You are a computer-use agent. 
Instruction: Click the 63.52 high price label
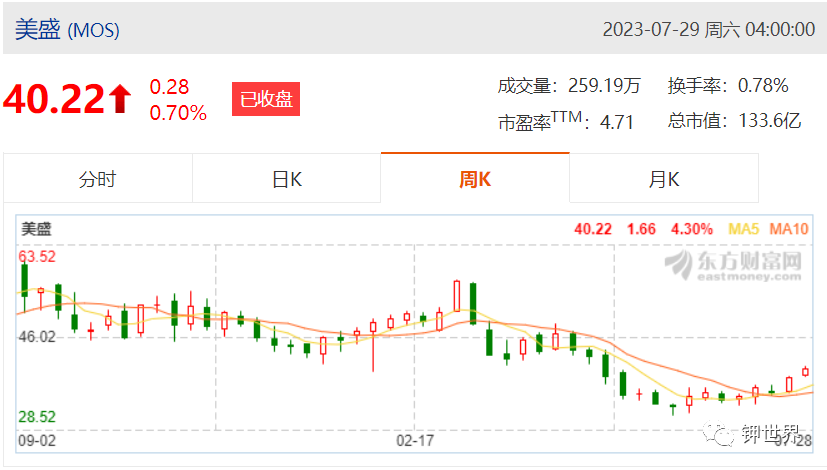click(37, 256)
